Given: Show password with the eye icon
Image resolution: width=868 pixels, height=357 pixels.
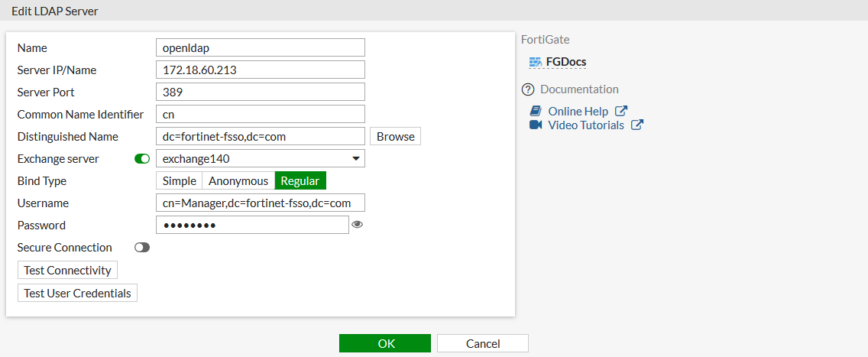Looking at the screenshot, I should click(x=357, y=225).
